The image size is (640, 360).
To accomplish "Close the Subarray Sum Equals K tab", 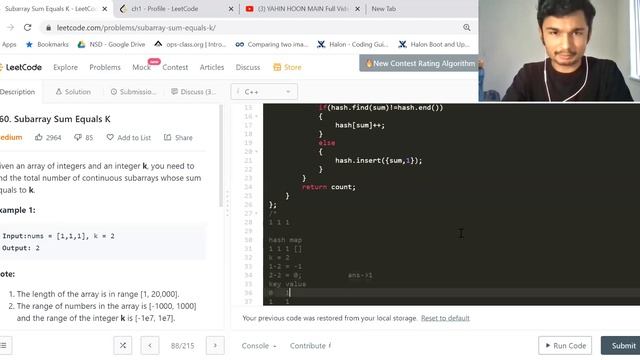I will pyautogui.click(x=104, y=9).
